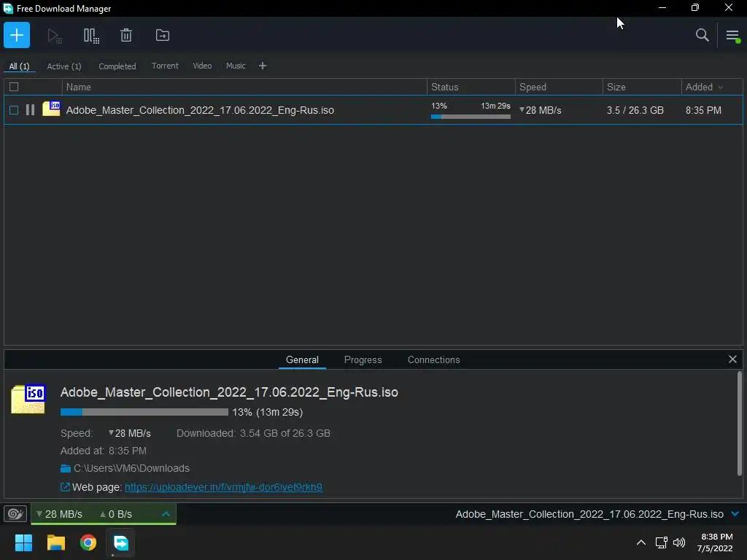Click the external link icon beside Web page

(x=65, y=487)
